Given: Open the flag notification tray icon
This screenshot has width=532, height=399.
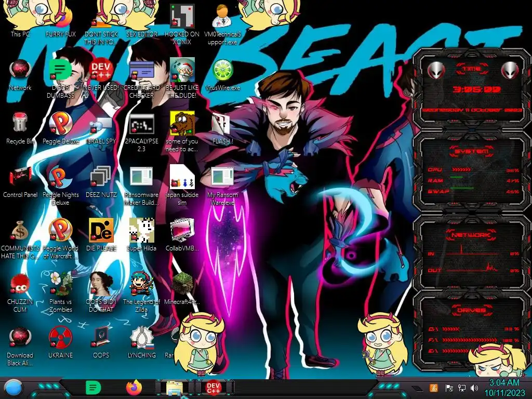Looking at the screenshot, I should coord(449,388).
